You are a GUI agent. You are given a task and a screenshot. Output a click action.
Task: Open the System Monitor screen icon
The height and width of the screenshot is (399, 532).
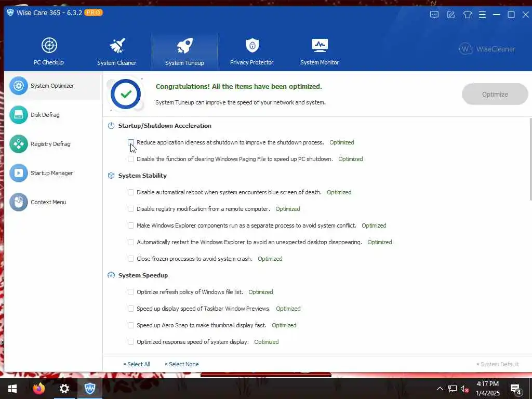click(320, 45)
